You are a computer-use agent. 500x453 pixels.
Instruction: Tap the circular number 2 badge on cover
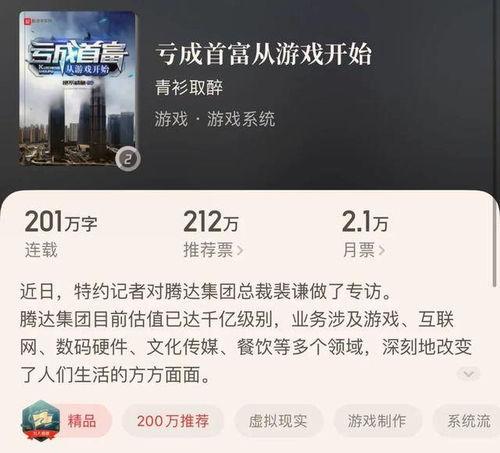pos(127,159)
